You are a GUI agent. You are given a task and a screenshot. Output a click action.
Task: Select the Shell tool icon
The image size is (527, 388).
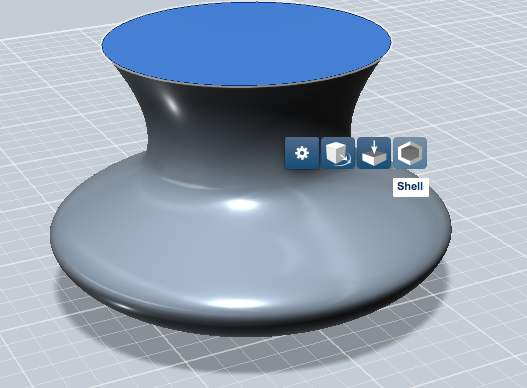point(410,153)
